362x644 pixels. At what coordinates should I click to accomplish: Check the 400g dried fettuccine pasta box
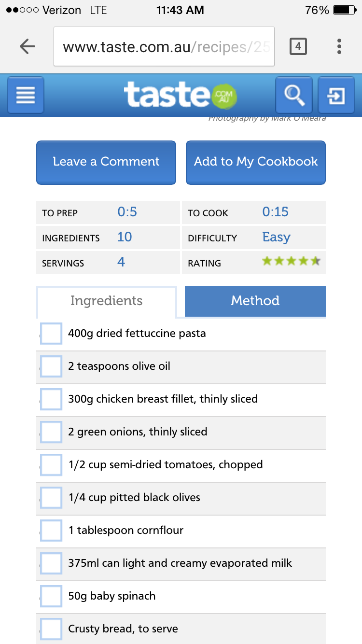coord(51,334)
